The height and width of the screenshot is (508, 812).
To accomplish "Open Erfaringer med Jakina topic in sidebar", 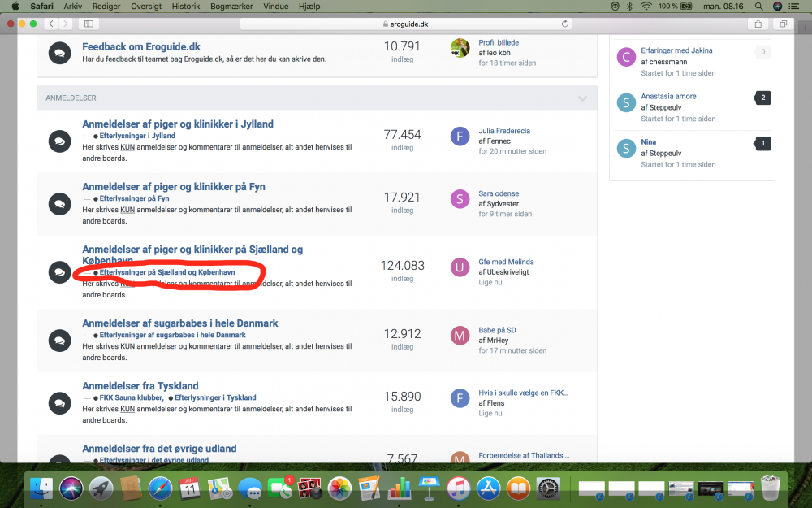I will coord(676,50).
